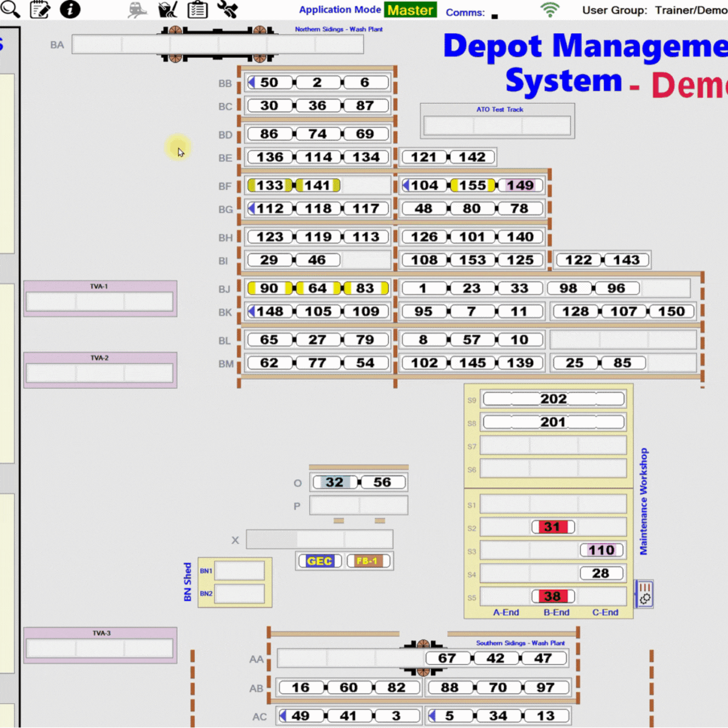Image resolution: width=728 pixels, height=728 pixels.
Task: Select pink train 149
Action: click(521, 186)
